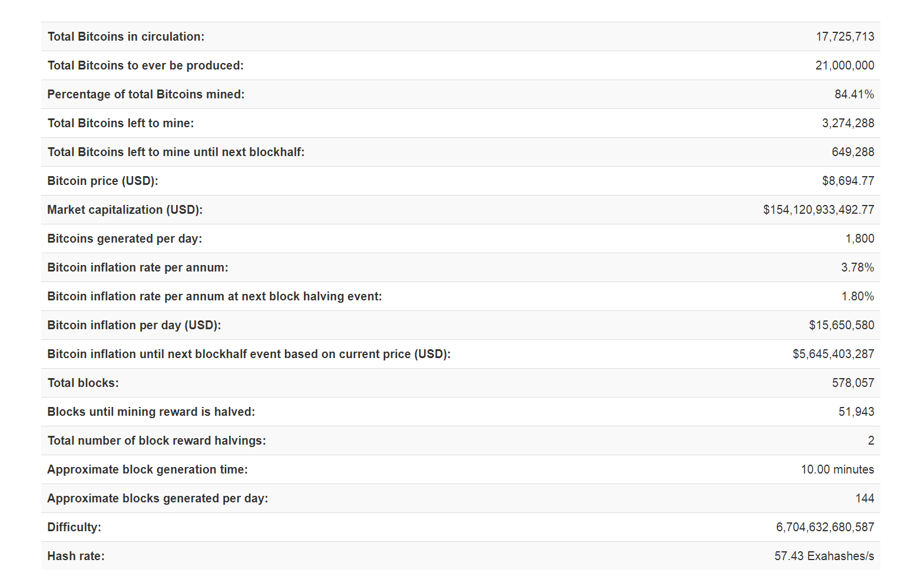The width and height of the screenshot is (924, 586).
Task: Click the 10.00 minutes generation time value
Action: (x=837, y=469)
